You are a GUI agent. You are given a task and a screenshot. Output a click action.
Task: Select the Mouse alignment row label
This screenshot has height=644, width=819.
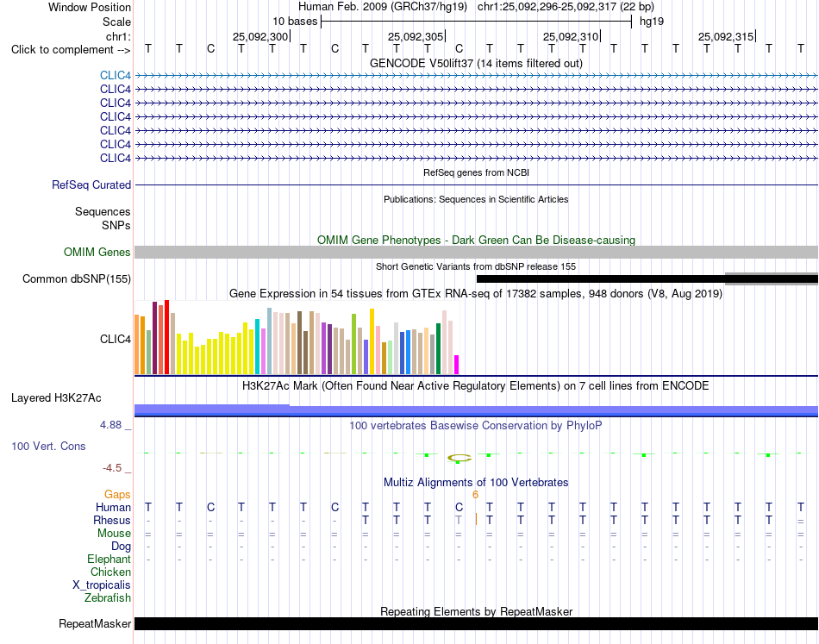click(114, 534)
